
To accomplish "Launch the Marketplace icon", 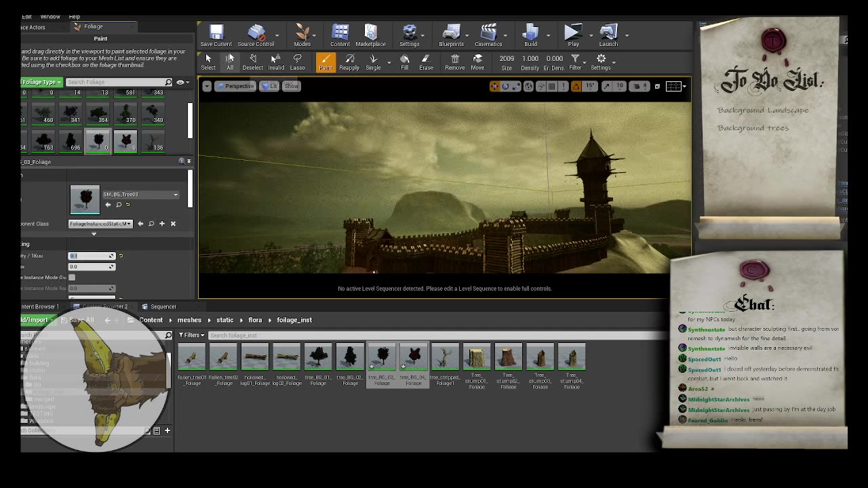I will 370,35.
